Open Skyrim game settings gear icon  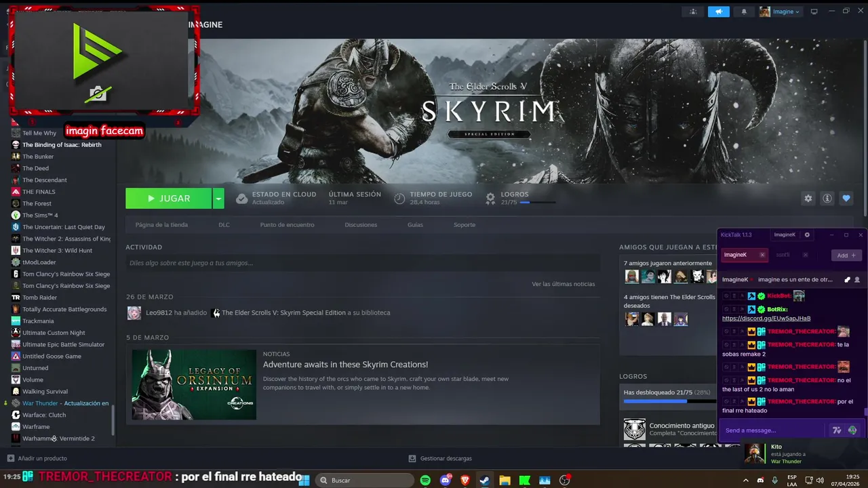pos(808,199)
